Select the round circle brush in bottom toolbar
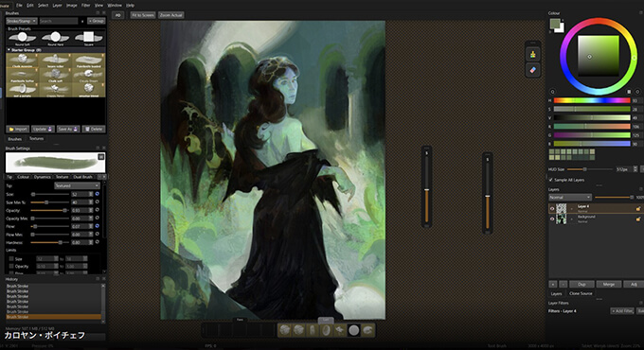644x350 pixels. coord(353,330)
